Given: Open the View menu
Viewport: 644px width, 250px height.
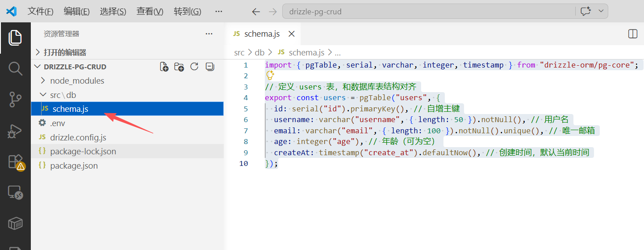Looking at the screenshot, I should 150,12.
